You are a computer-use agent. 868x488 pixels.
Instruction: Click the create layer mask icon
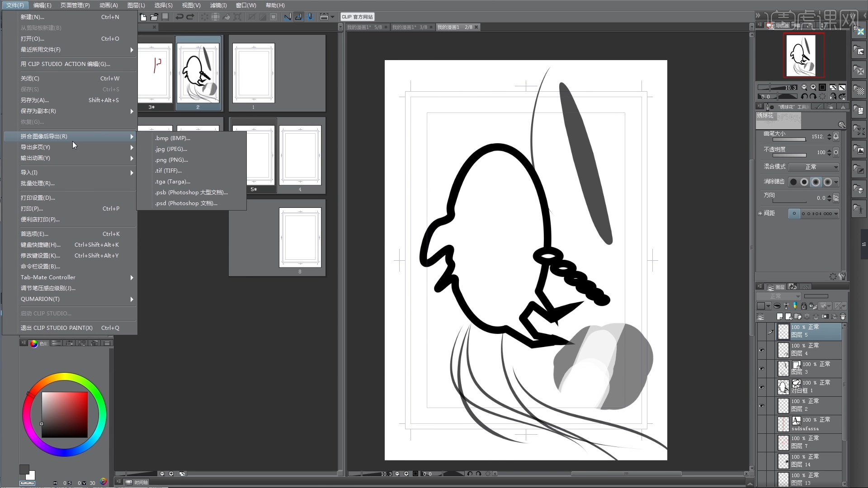(x=825, y=317)
